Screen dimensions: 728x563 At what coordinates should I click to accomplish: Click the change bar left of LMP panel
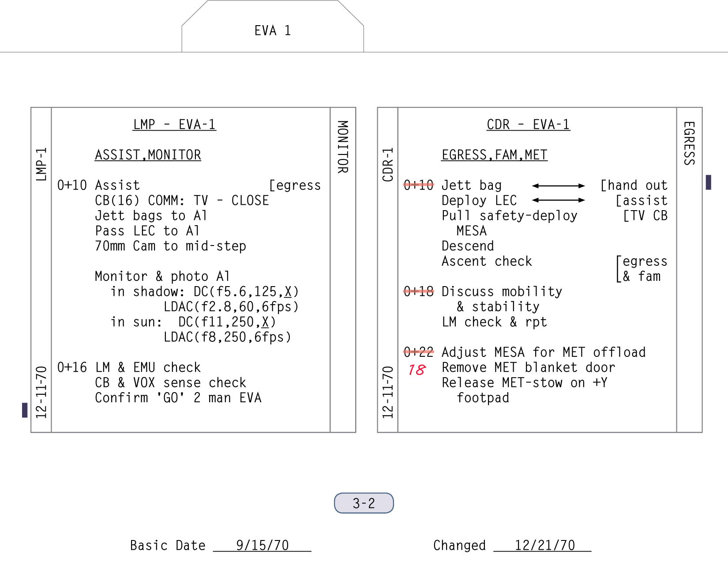point(25,410)
